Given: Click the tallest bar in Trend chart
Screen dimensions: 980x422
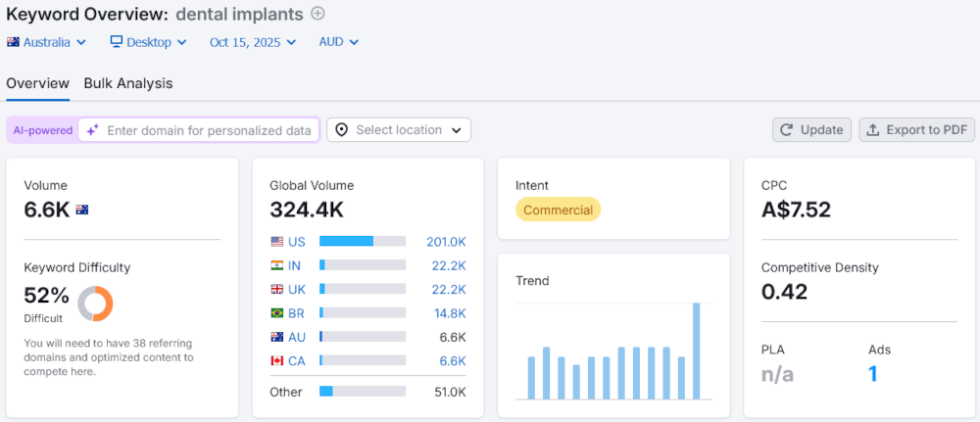Looking at the screenshot, I should tap(697, 351).
